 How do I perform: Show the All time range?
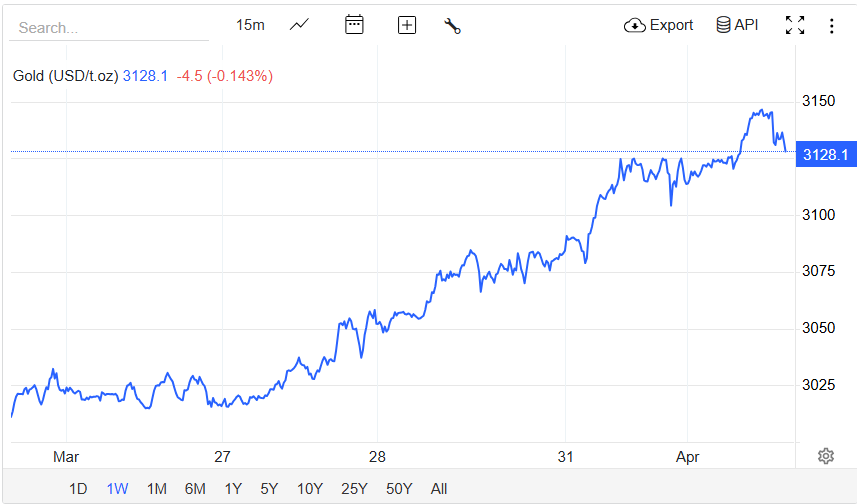coord(438,488)
